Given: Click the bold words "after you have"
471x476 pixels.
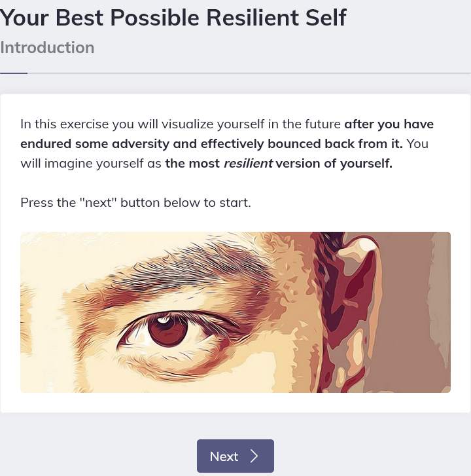Looking at the screenshot, I should (x=389, y=124).
